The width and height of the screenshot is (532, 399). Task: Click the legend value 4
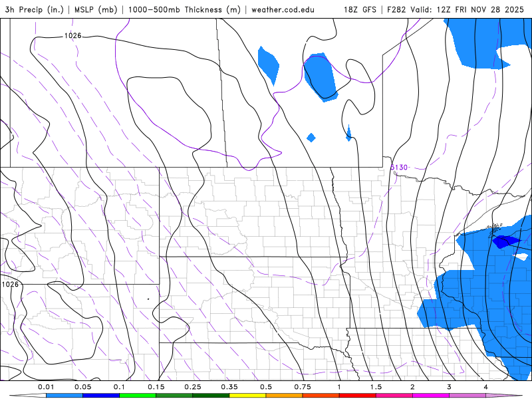486,387
